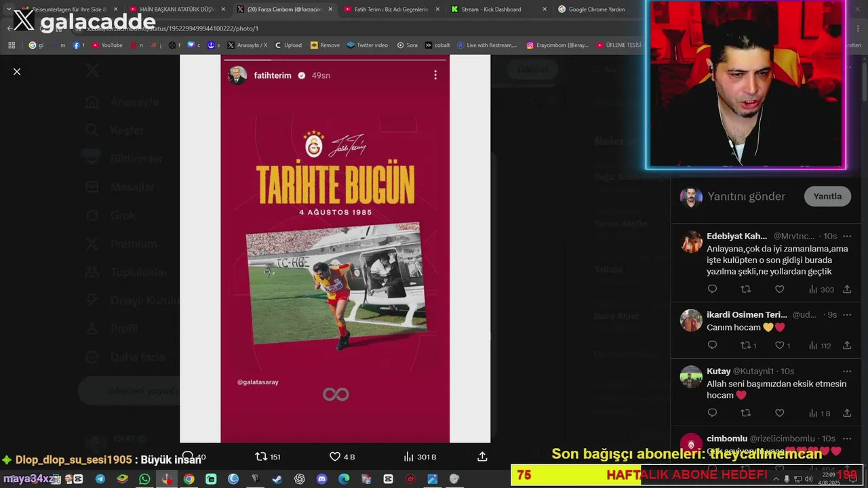The width and height of the screenshot is (868, 488).
Task: Click the helicopter photo in the story
Action: (336, 283)
